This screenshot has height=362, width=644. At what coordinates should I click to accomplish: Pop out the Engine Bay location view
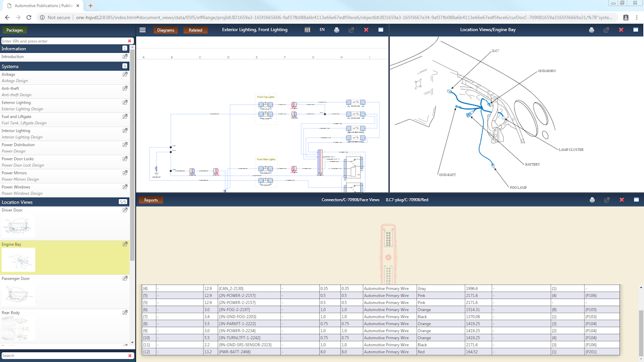(606, 30)
